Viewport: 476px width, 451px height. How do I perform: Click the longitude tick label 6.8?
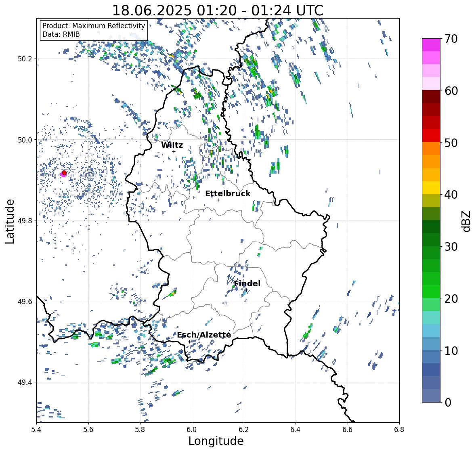click(399, 430)
